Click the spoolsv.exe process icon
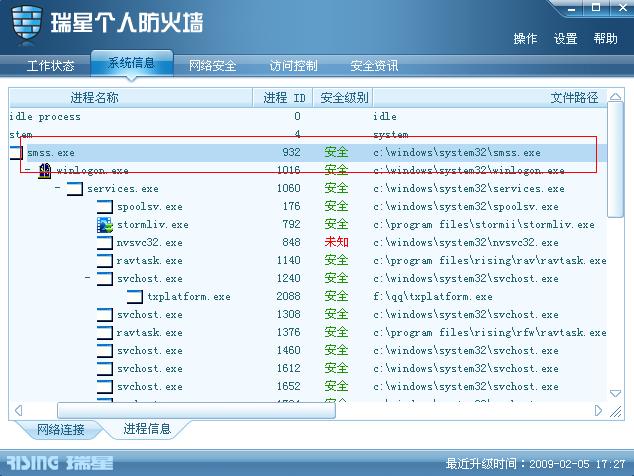The width and height of the screenshot is (634, 476). pyautogui.click(x=105, y=207)
